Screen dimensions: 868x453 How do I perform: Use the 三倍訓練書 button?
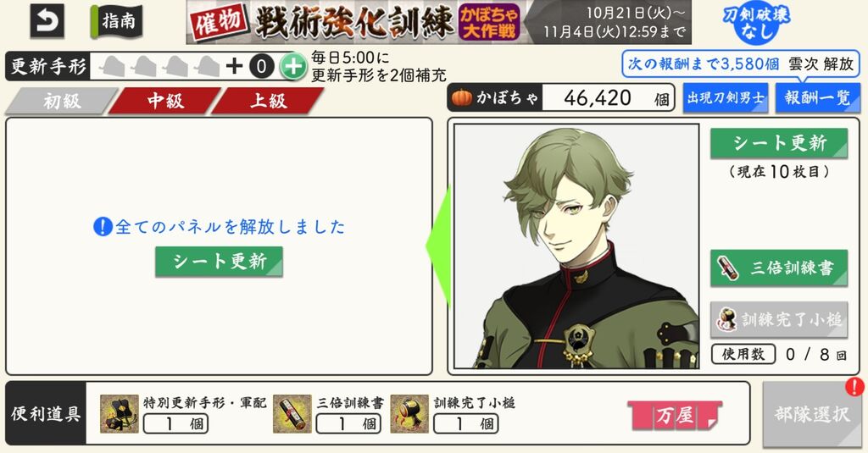point(779,268)
